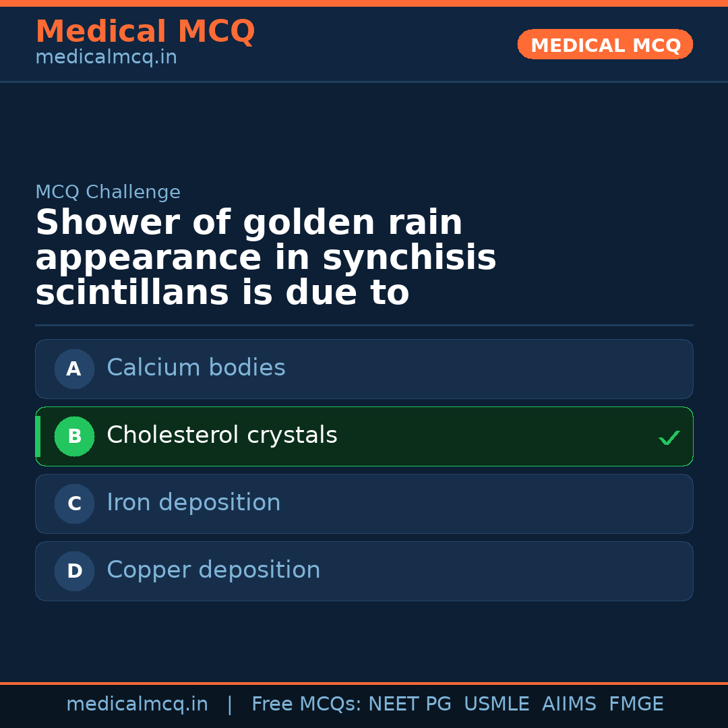Click FMGE in the footer

click(636, 704)
